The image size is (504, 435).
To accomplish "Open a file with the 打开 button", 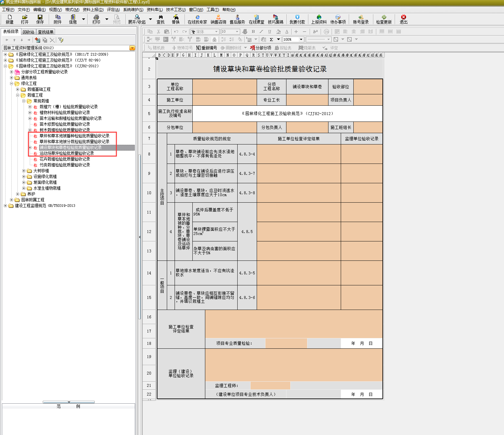I will [25, 19].
